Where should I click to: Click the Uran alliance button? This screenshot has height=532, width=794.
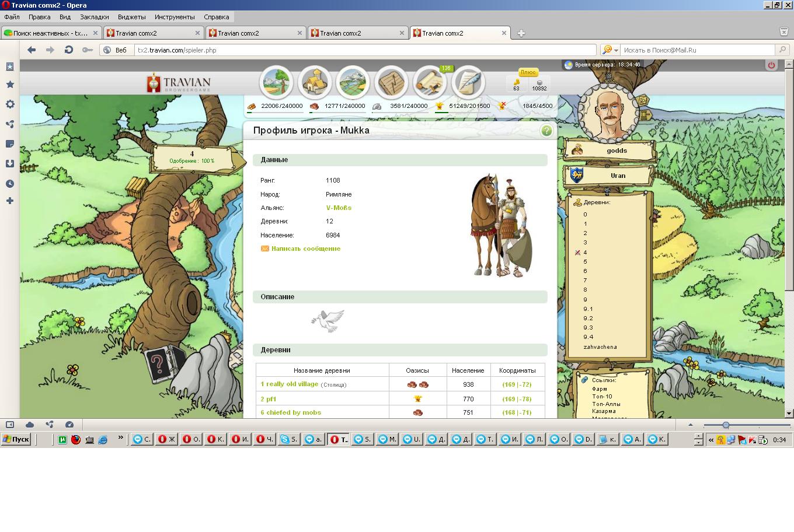(x=610, y=175)
